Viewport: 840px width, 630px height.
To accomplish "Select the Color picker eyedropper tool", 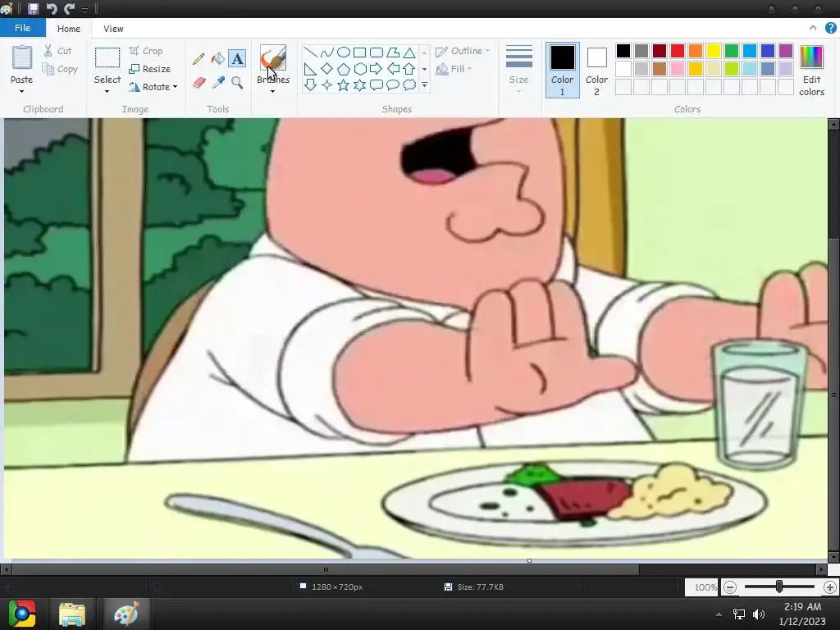I will pos(218,83).
